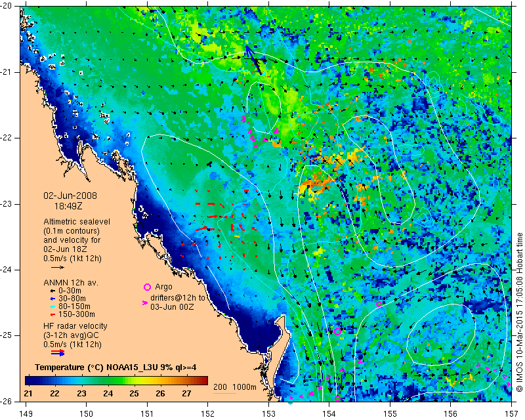This screenshot has height=420, width=525.
Task: Click the time label 18:49Z
Action: tap(68, 206)
